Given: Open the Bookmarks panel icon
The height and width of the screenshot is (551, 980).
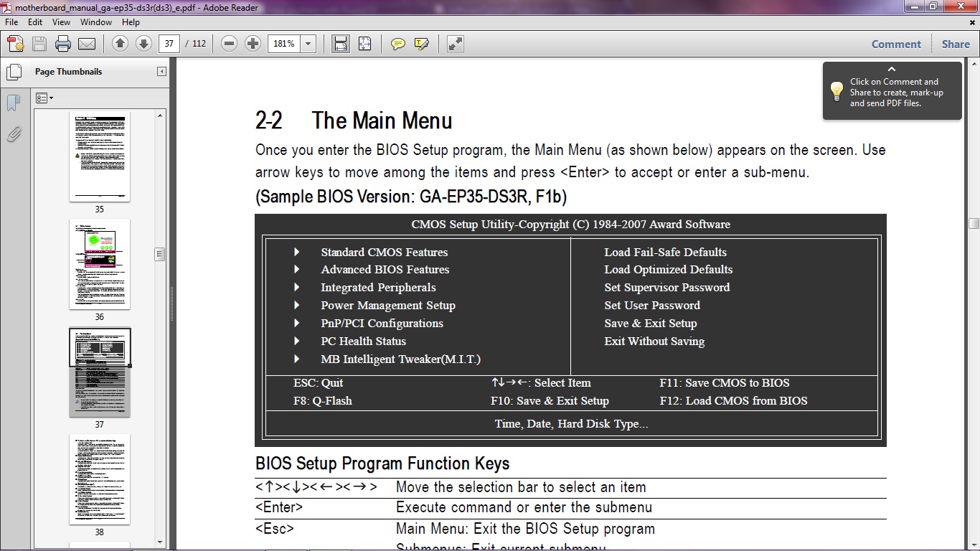Looking at the screenshot, I should [x=13, y=103].
